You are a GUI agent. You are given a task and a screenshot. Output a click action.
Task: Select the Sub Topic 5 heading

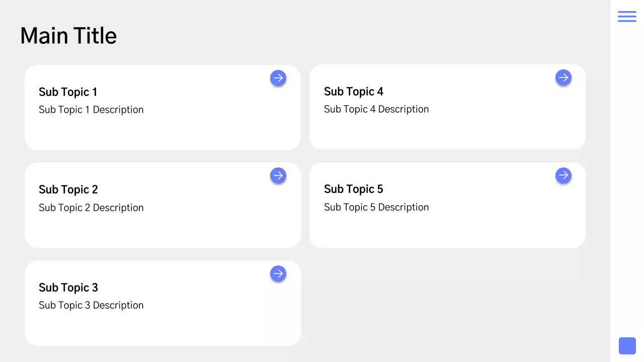click(354, 189)
